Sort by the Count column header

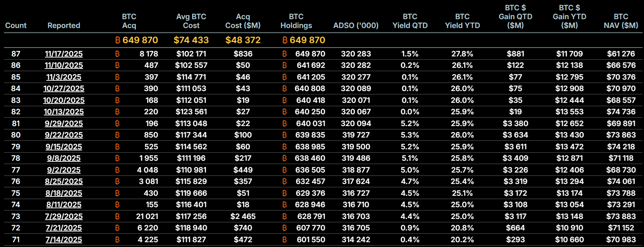click(x=16, y=25)
